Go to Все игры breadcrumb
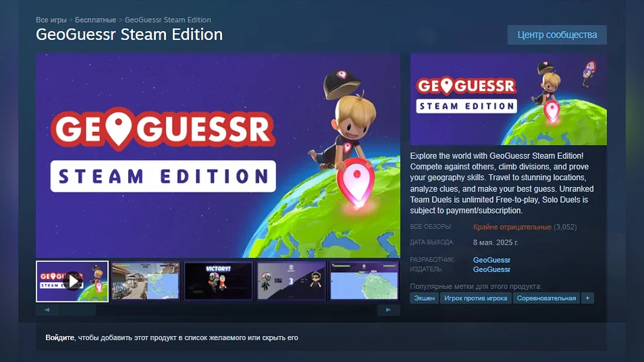 click(51, 20)
